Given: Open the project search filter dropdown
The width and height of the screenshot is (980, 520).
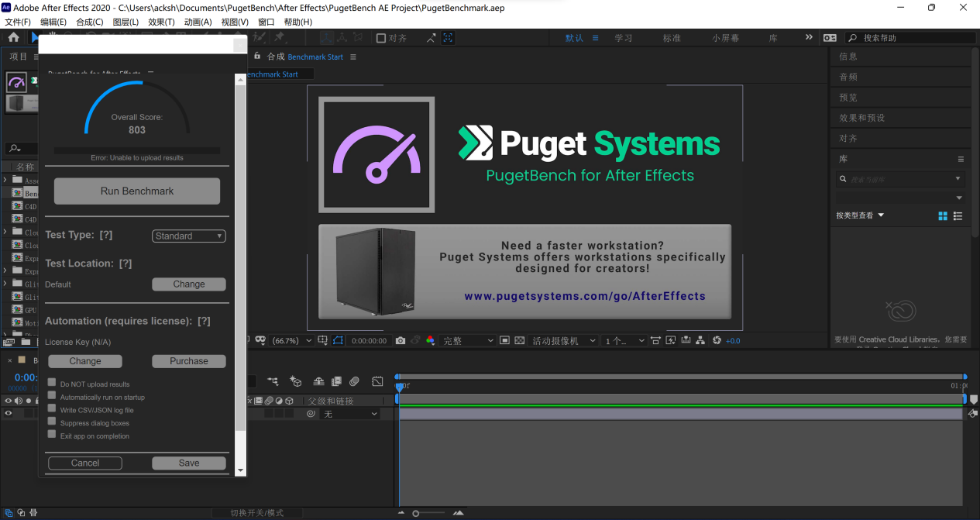Looking at the screenshot, I should tap(15, 148).
